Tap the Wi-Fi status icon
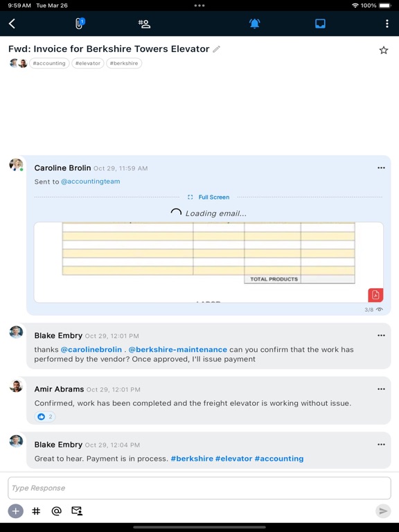This screenshot has height=532, width=399. (355, 6)
